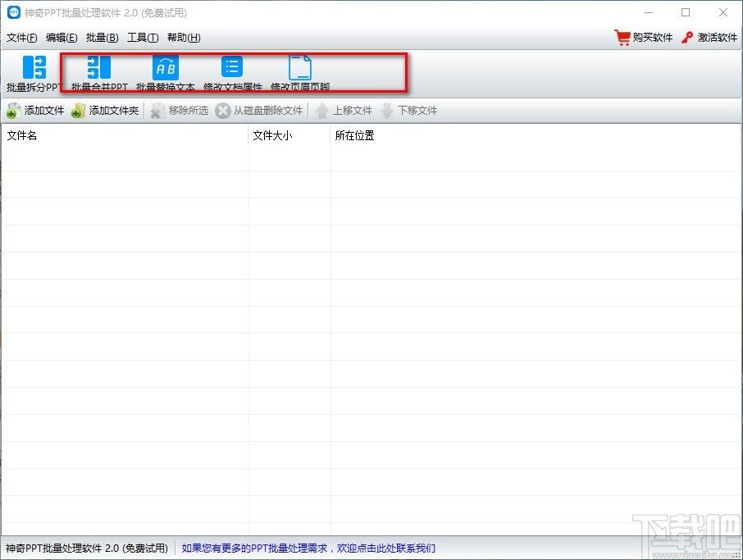This screenshot has width=743, height=560.
Task: Click 移除所选 remove selected button
Action: click(x=179, y=111)
